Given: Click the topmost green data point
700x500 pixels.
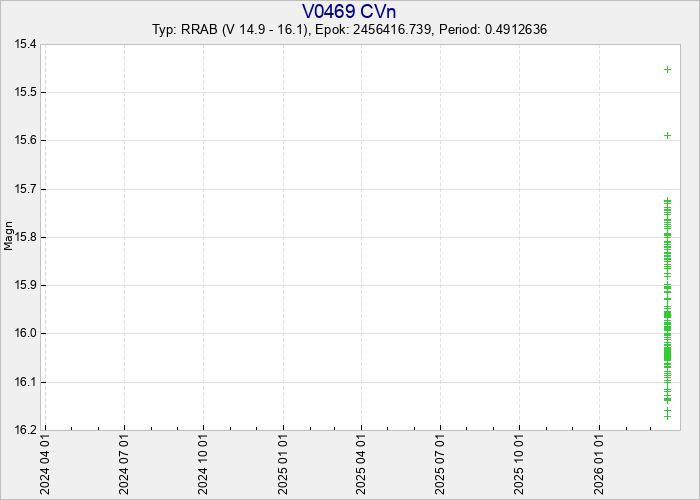Looking at the screenshot, I should pos(667,200).
